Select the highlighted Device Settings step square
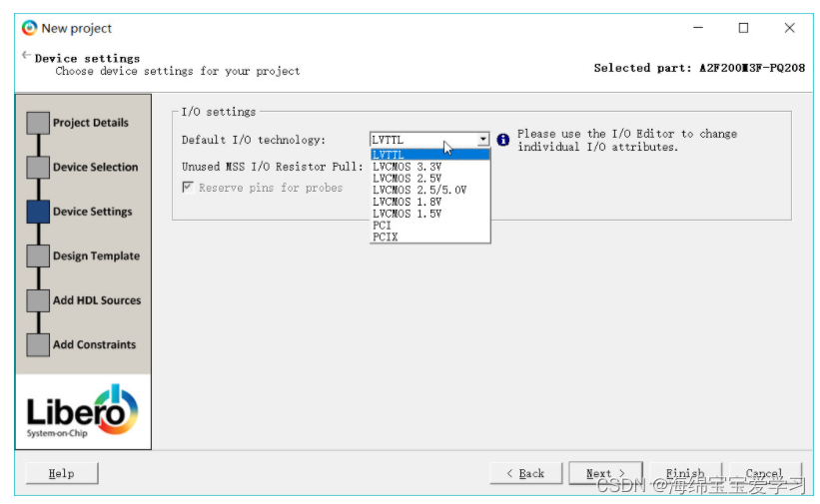Screen dimensions: 820x504 (38, 212)
